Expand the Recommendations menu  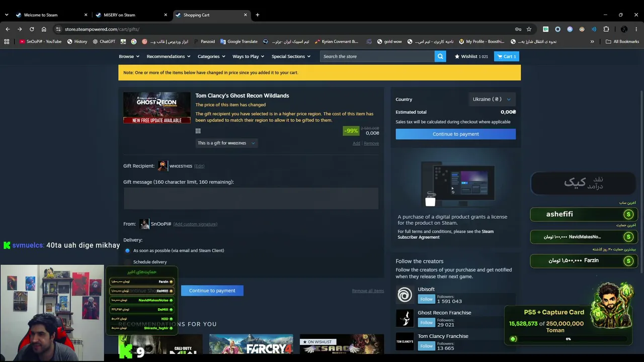[x=169, y=56]
